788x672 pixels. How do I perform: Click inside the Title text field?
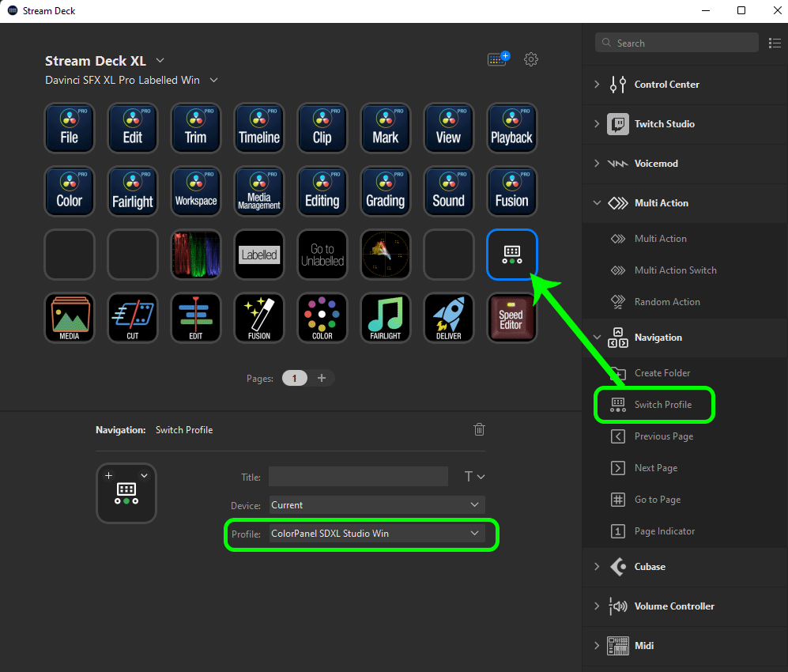(358, 476)
